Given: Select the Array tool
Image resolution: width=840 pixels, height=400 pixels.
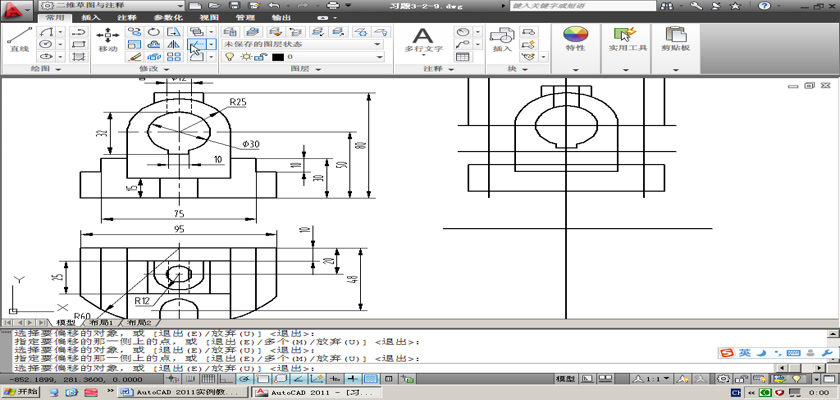Looking at the screenshot, I should pos(175,56).
